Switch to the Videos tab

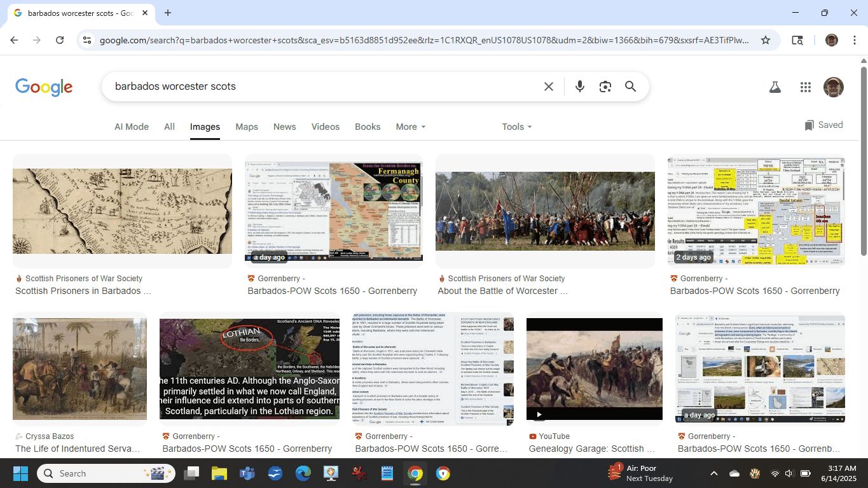pyautogui.click(x=325, y=127)
